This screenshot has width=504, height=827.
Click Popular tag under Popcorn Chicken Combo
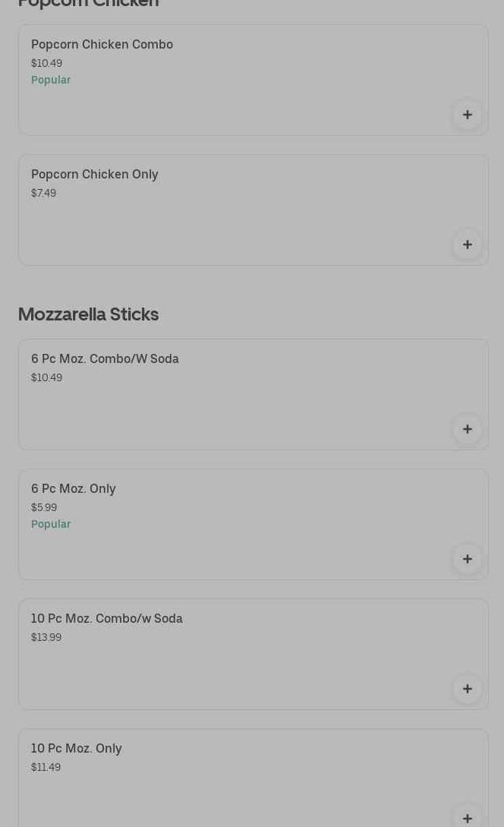[51, 80]
